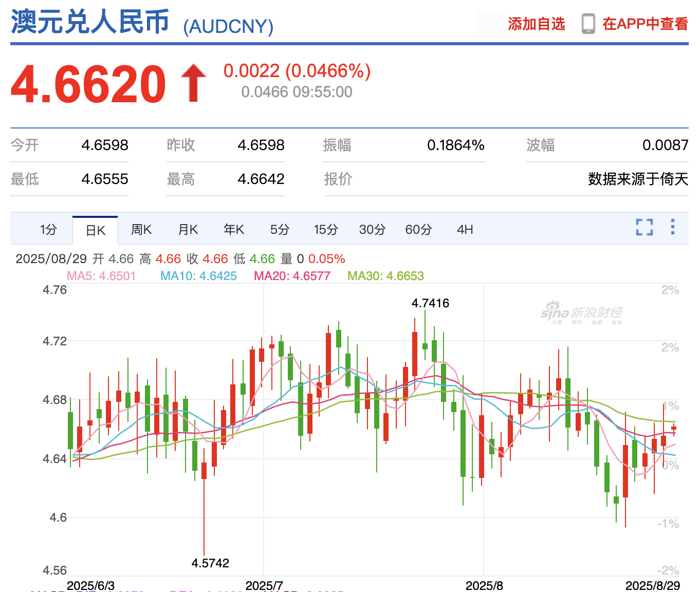Open the three-dot chart options menu
This screenshot has width=700, height=592.
click(x=672, y=227)
